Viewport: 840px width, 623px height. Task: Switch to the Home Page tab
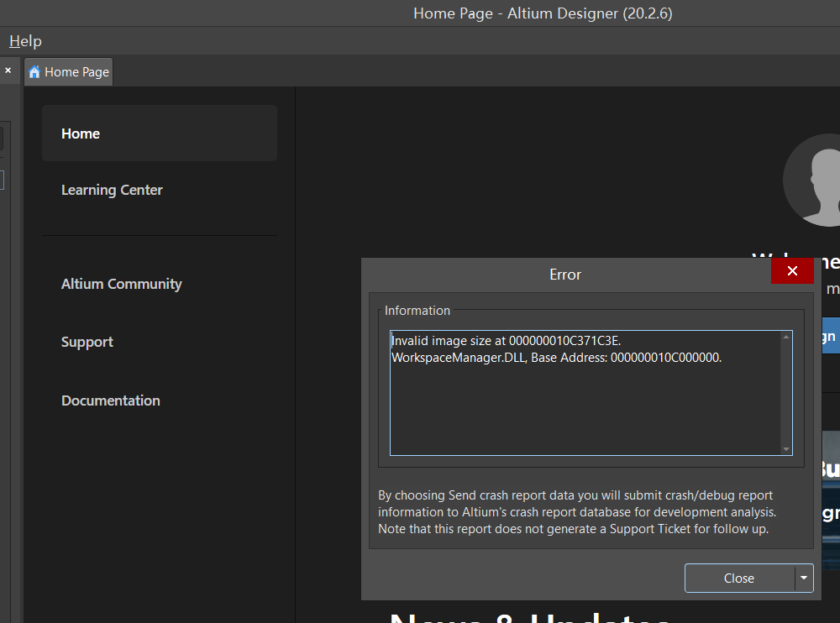[69, 71]
